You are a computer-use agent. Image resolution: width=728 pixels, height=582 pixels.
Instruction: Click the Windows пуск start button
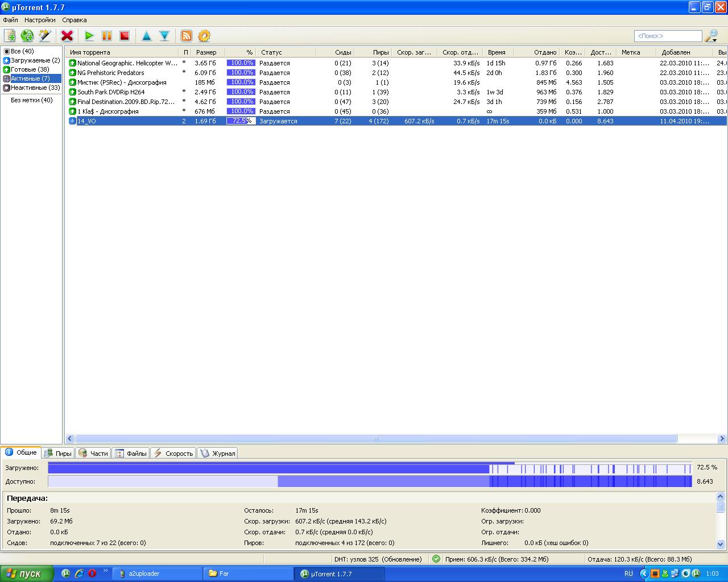tap(26, 573)
